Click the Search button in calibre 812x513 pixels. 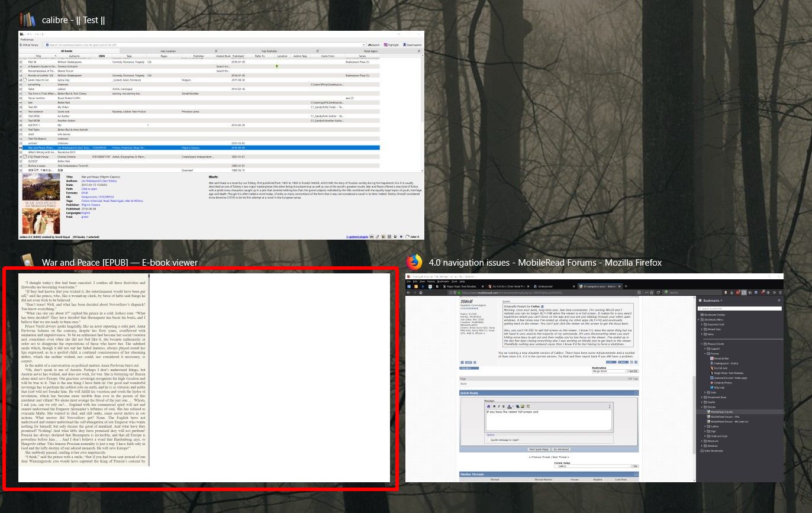click(374, 45)
